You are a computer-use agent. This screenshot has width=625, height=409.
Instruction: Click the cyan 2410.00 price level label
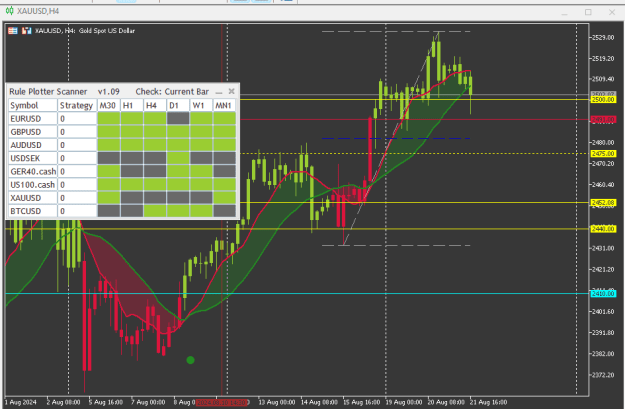603,294
